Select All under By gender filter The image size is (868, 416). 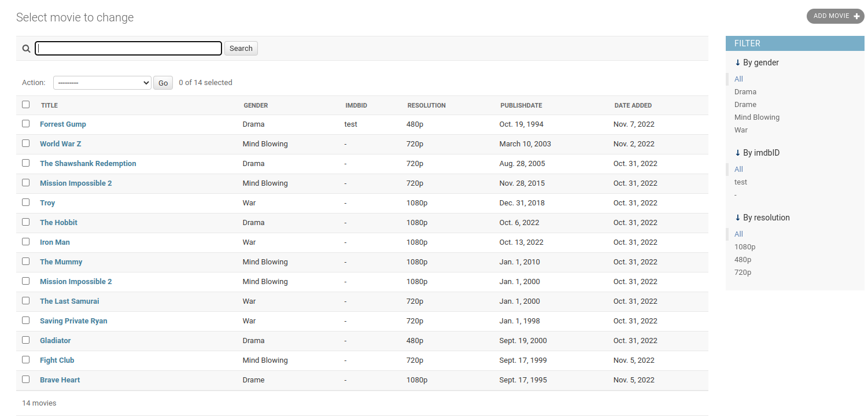click(738, 79)
